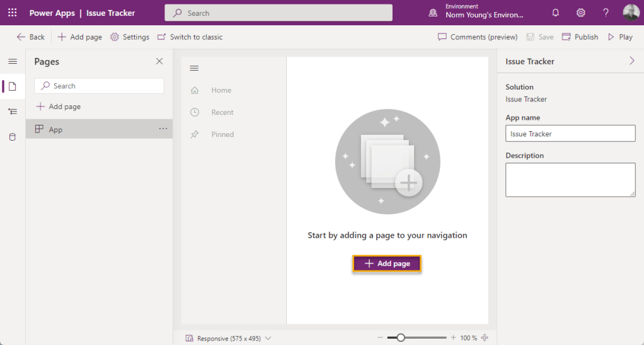644x345 pixels.
Task: Click Add page in the command bar
Action: [79, 37]
